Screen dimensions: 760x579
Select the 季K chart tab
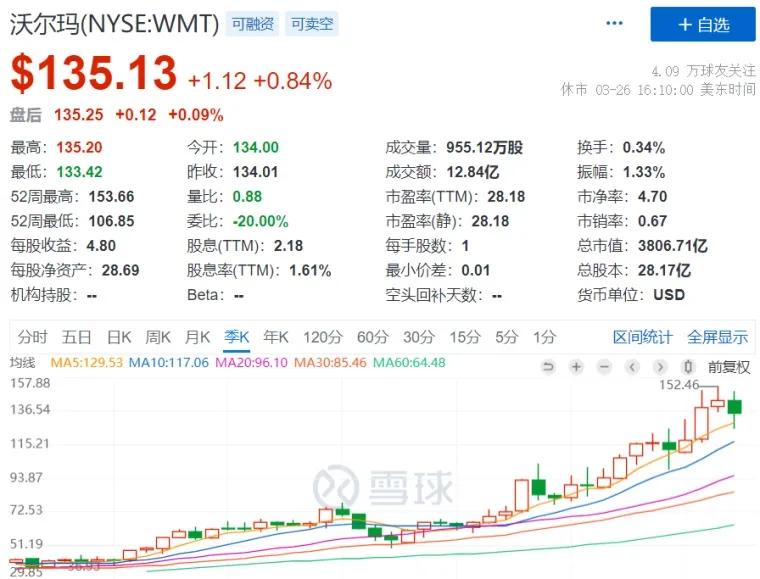[x=237, y=337]
